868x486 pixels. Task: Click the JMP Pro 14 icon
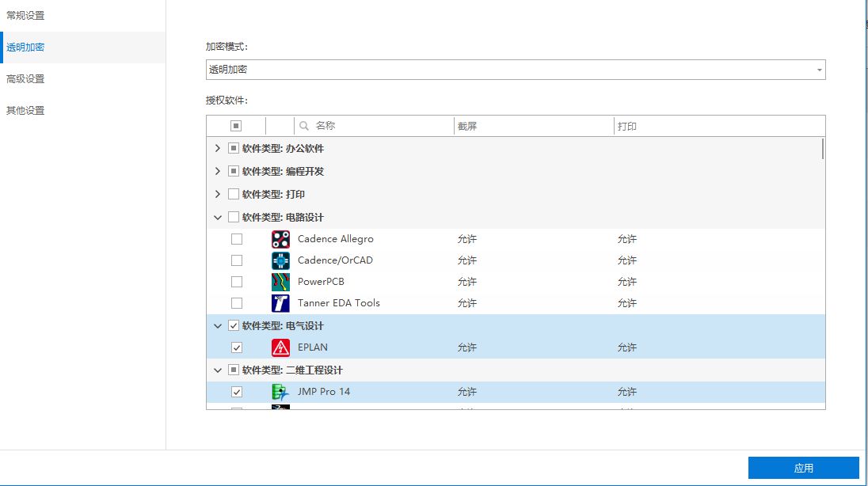(280, 392)
